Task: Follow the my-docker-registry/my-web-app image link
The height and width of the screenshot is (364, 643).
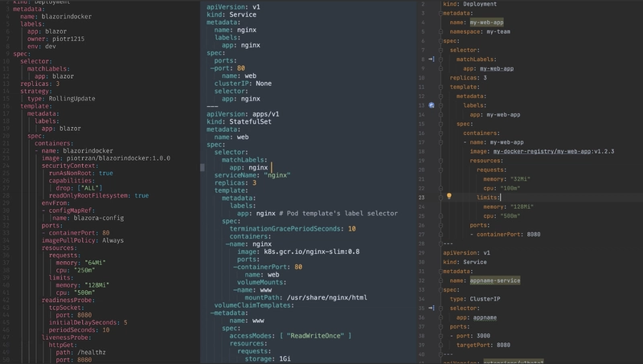Action: tap(542, 151)
